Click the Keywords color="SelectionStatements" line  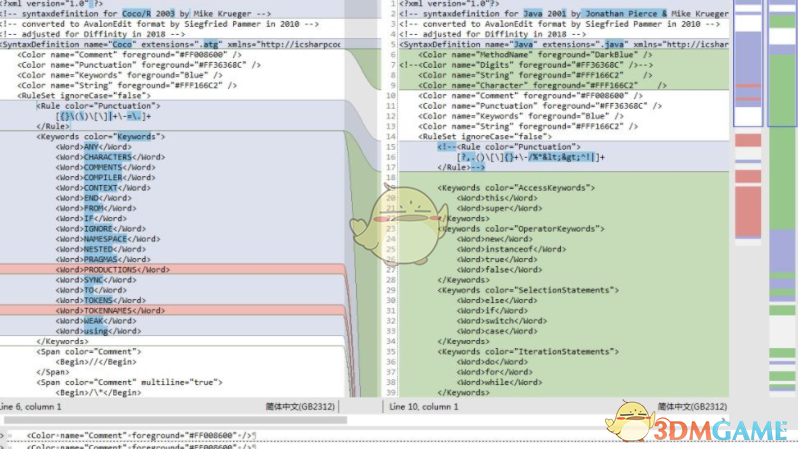click(528, 290)
